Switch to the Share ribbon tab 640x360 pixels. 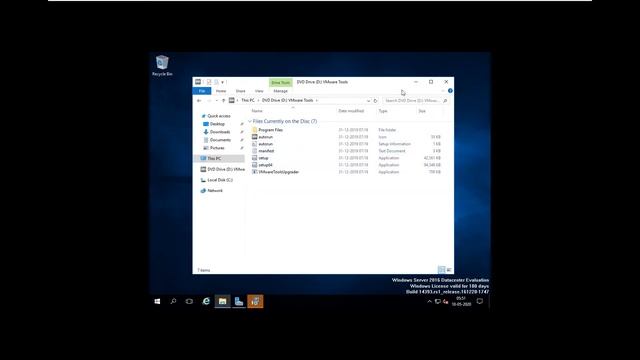pyautogui.click(x=240, y=91)
